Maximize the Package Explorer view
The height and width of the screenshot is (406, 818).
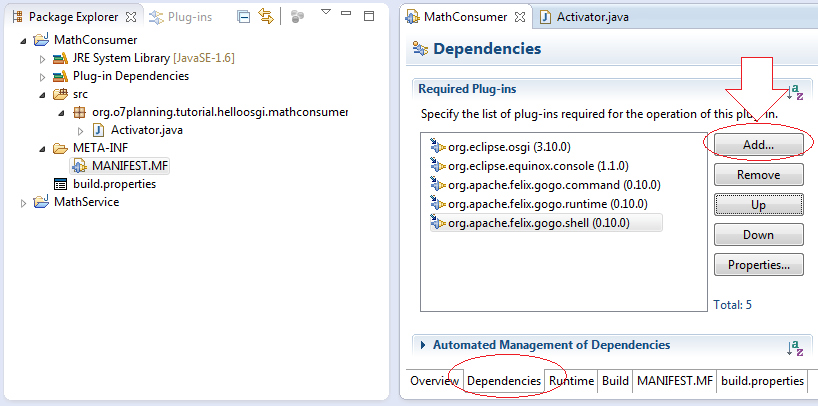[369, 16]
